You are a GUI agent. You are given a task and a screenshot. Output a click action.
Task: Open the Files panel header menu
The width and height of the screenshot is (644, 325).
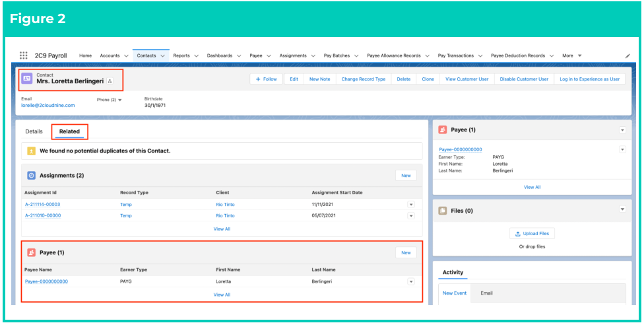622,209
